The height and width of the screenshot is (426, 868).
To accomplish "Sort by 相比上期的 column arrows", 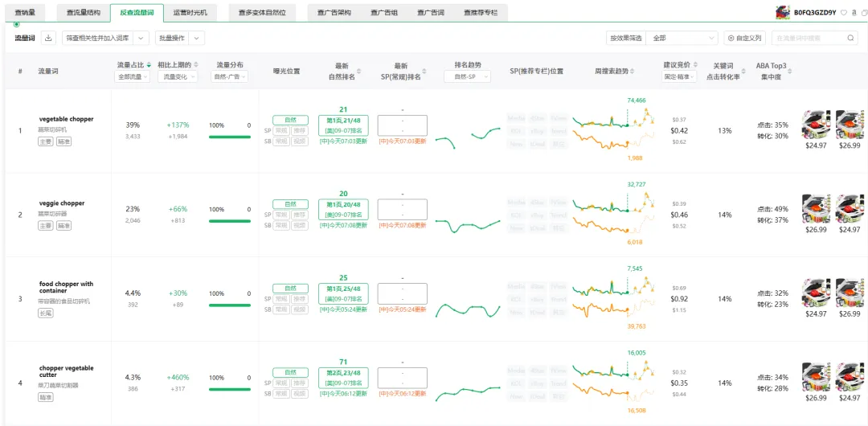I will [195, 65].
